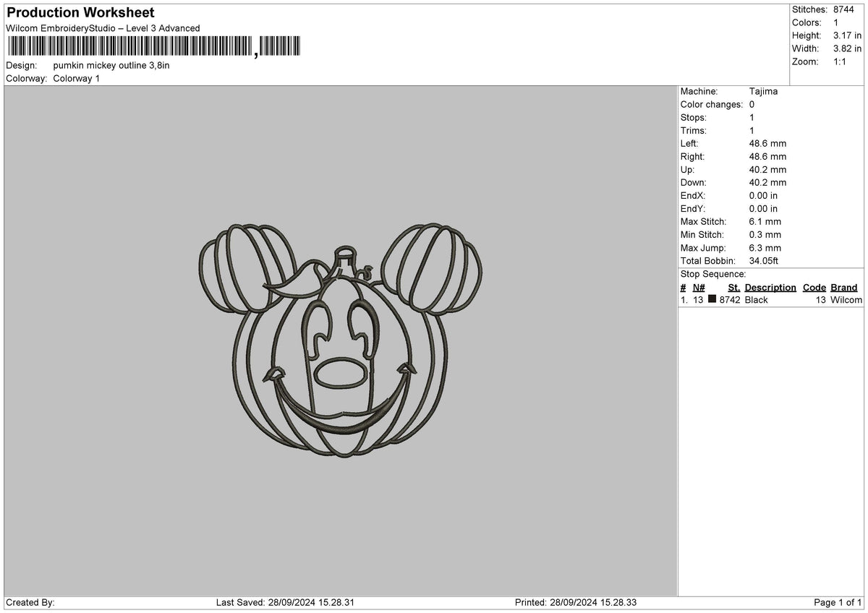Screen dimensions: 868x613
Task: Click the 'Color changes:' label
Action: point(712,104)
